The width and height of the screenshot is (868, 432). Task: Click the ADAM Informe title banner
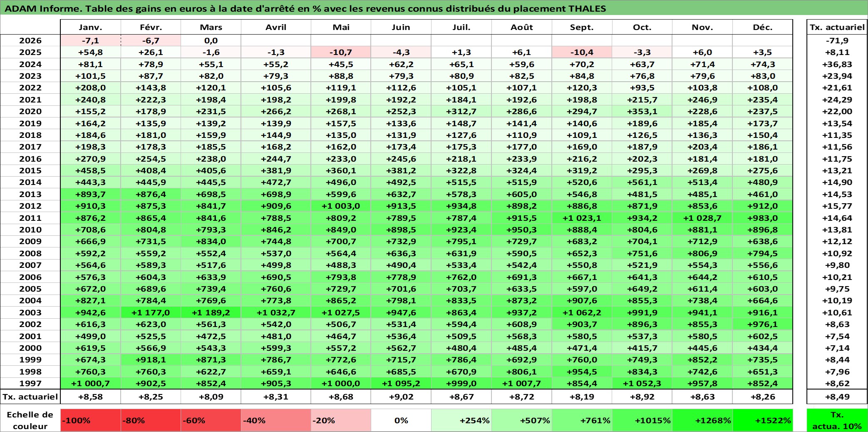tap(434, 8)
